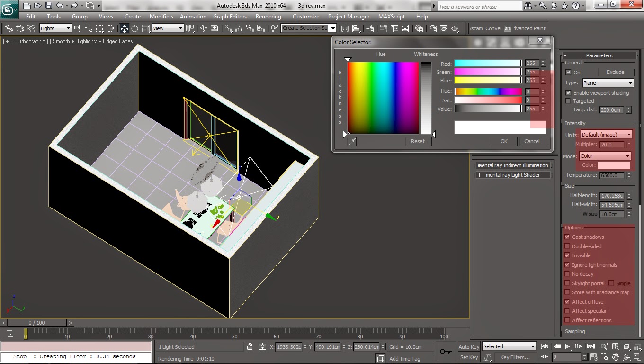
Task: Activate the Select and Rotate tool
Action: (x=135, y=28)
